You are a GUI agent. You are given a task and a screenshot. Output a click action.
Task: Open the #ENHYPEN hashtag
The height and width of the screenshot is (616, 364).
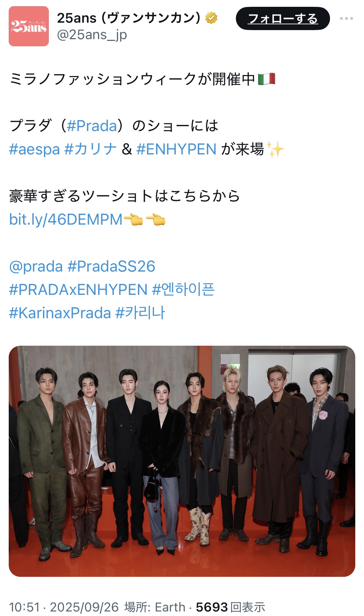pyautogui.click(x=176, y=149)
